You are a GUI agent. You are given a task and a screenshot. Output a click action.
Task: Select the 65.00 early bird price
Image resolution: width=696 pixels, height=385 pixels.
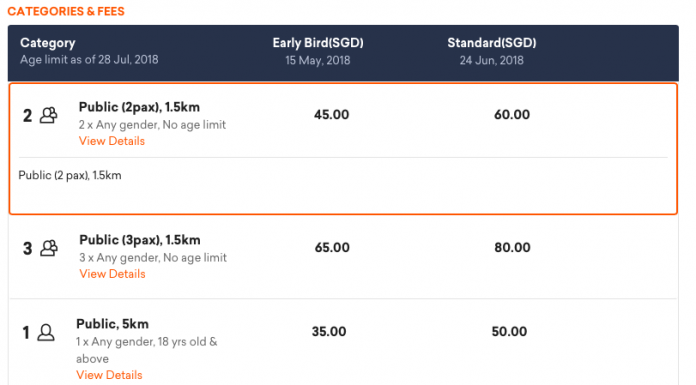pyautogui.click(x=332, y=248)
